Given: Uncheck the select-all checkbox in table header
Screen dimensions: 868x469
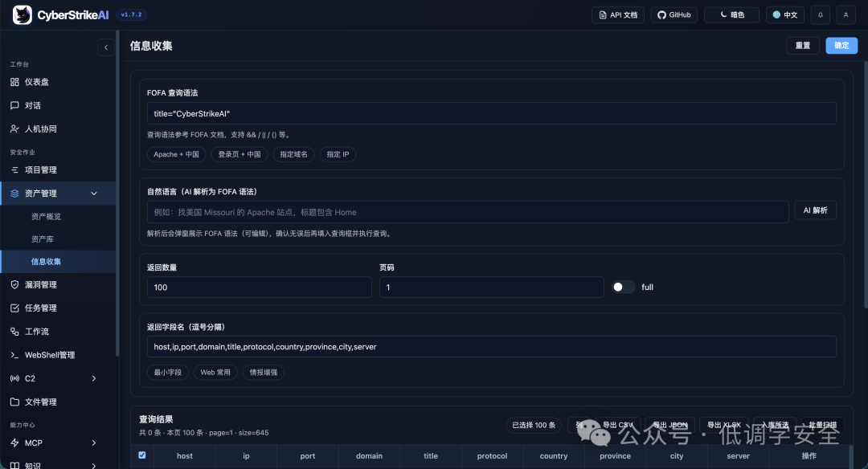Looking at the screenshot, I should click(x=142, y=455).
